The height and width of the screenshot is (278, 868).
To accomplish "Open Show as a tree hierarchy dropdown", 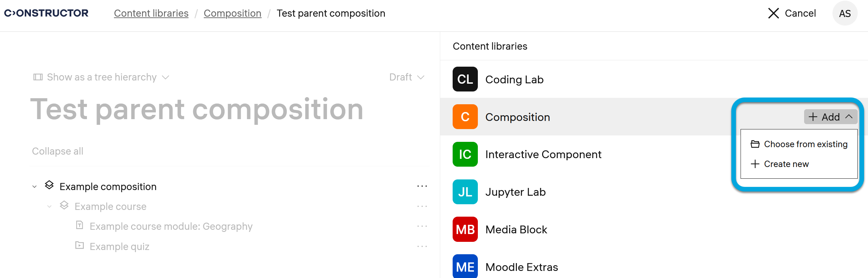I will pyautogui.click(x=101, y=77).
